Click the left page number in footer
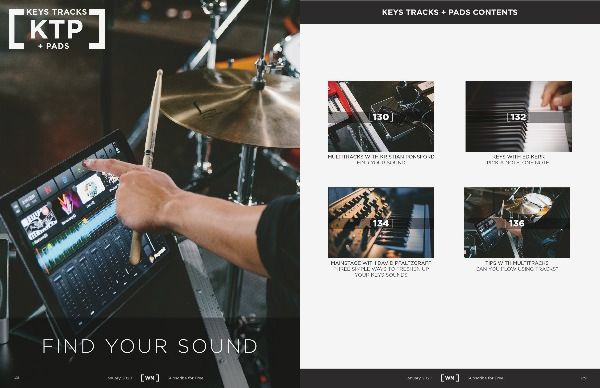The height and width of the screenshot is (388, 600). [17, 378]
